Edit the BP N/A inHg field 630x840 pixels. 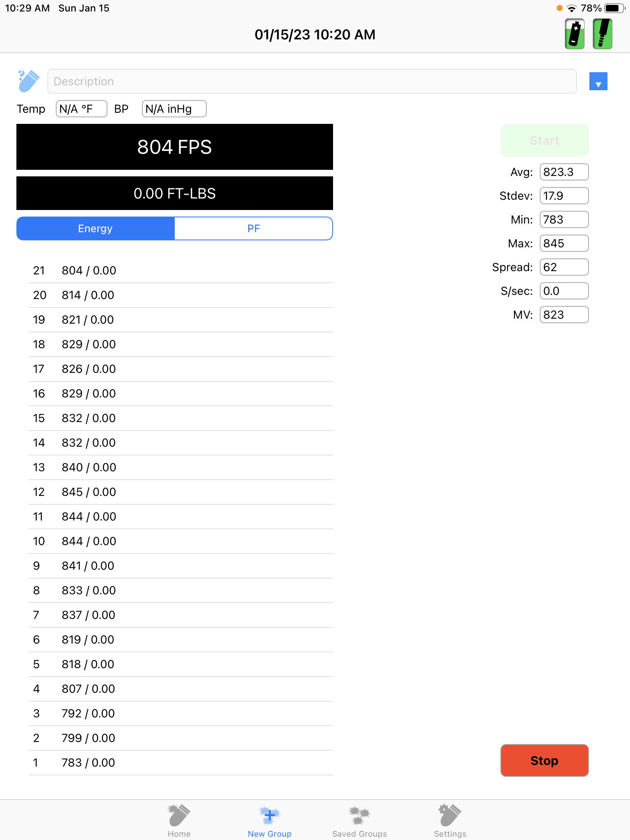pyautogui.click(x=174, y=109)
